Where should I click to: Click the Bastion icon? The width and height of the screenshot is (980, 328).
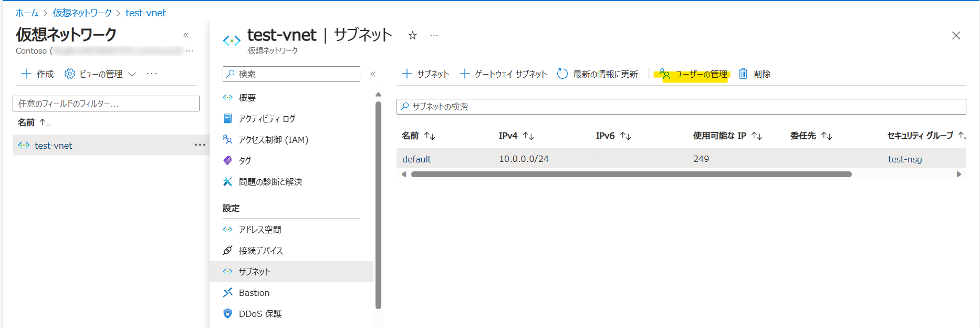click(227, 292)
